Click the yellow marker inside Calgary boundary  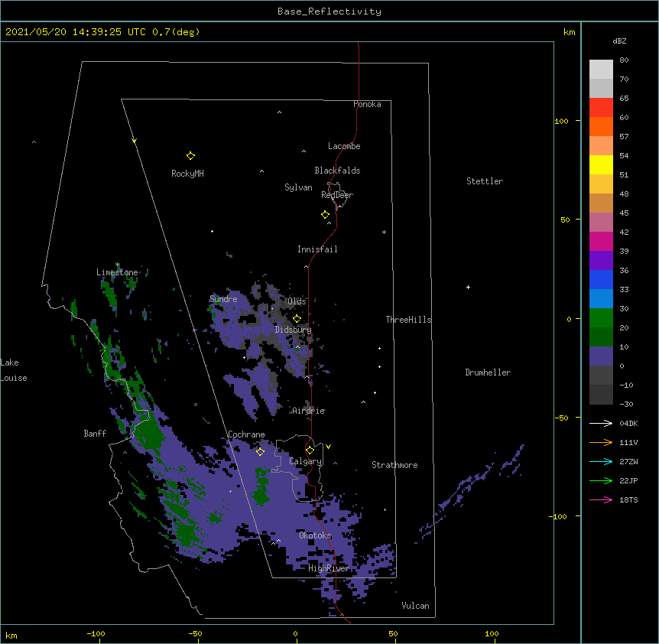[310, 450]
